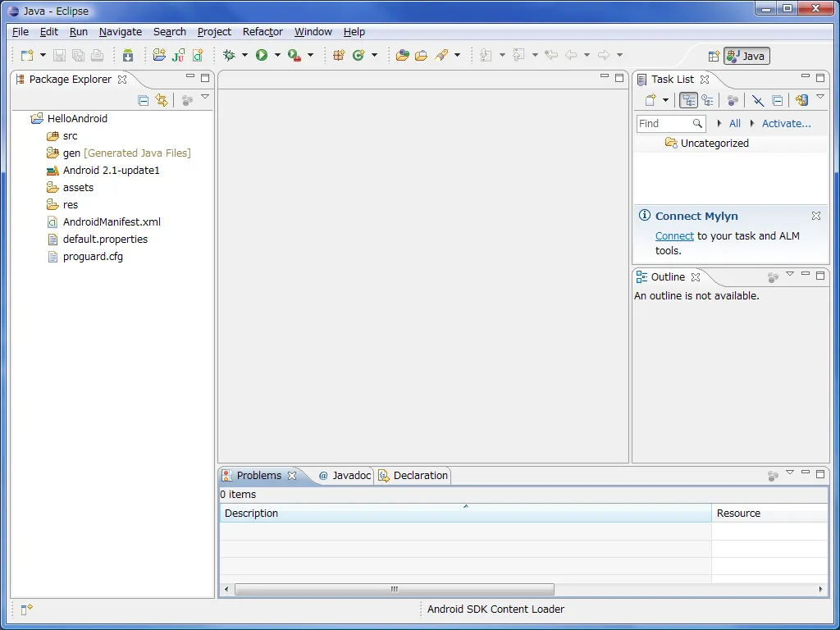Toggle Hide Completed Tasks in Task List
The image size is (840, 630).
pyautogui.click(x=757, y=100)
